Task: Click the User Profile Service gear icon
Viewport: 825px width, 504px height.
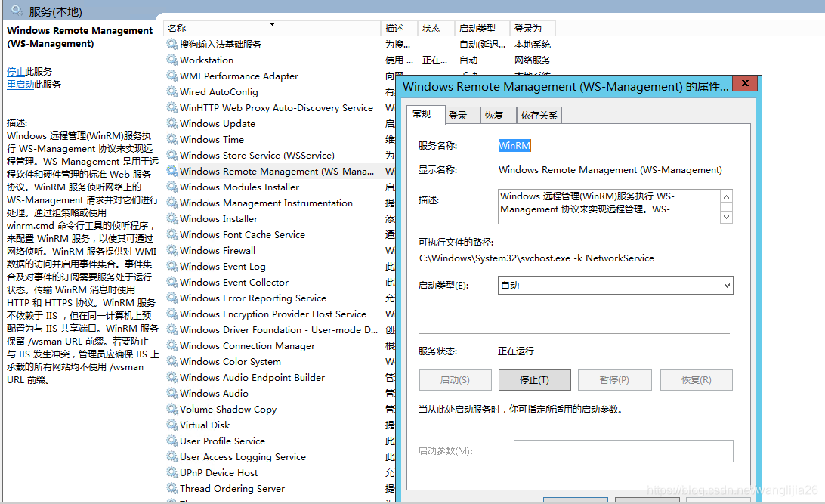Action: 172,441
